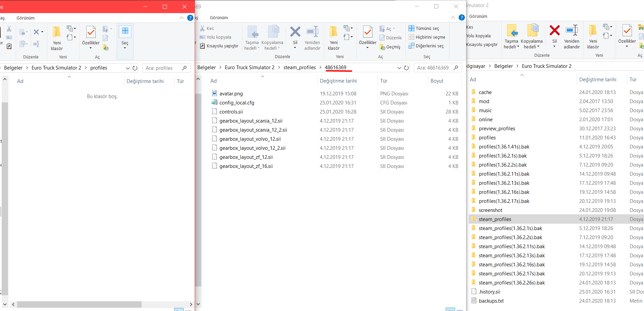This screenshot has width=644, height=311.
Task: Expand address history dropdown in left window
Action: (128, 68)
